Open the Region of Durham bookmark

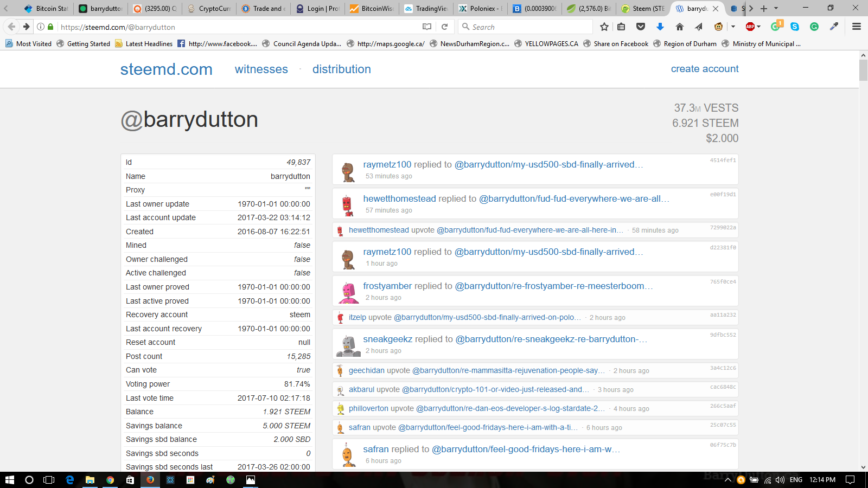point(685,43)
